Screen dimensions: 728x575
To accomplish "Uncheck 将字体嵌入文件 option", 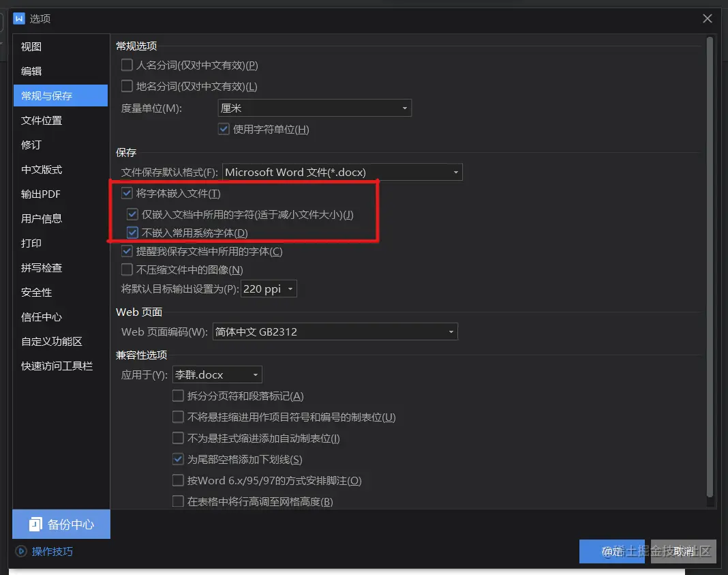I will point(127,193).
